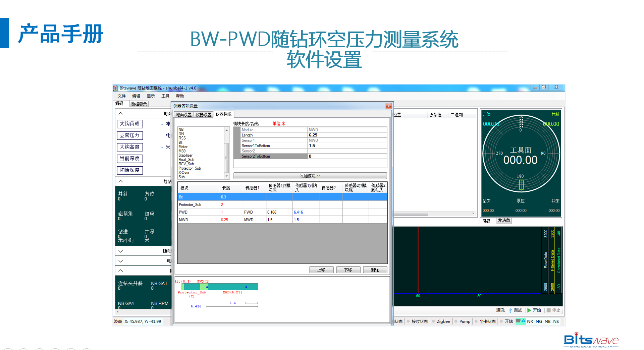Click the serial port connector status icon
The height and width of the screenshot is (350, 644).
point(518,321)
